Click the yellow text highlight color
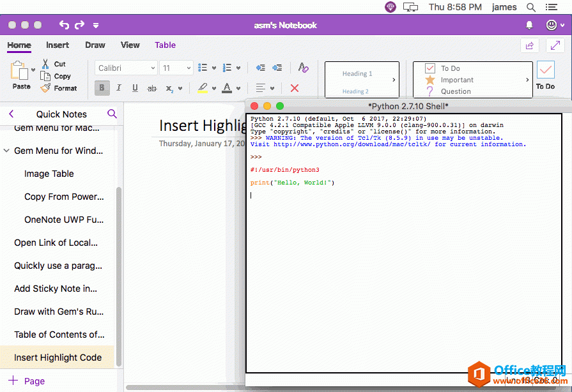This screenshot has width=572, height=392. [x=203, y=88]
